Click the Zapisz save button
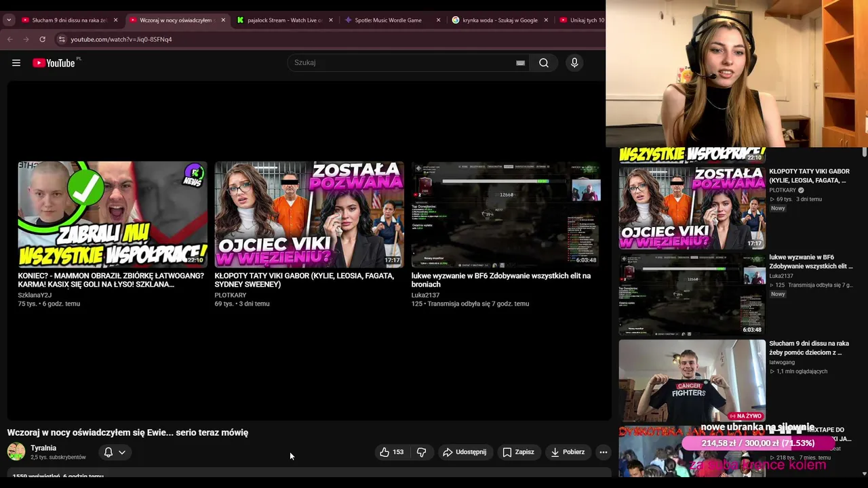The width and height of the screenshot is (868, 488). click(518, 452)
